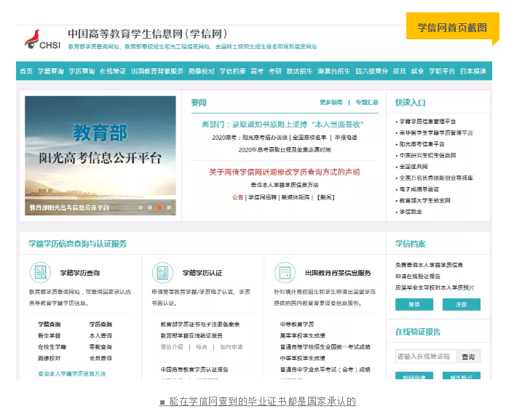Click the 登录 button
Viewport: 514px width, 420px height.
coord(414,304)
